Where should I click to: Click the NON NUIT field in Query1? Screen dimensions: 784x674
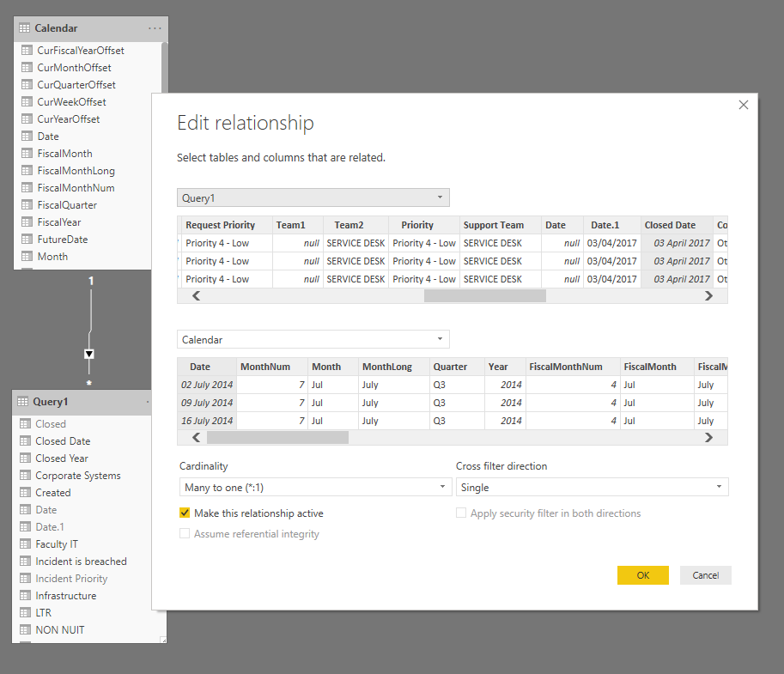(60, 630)
